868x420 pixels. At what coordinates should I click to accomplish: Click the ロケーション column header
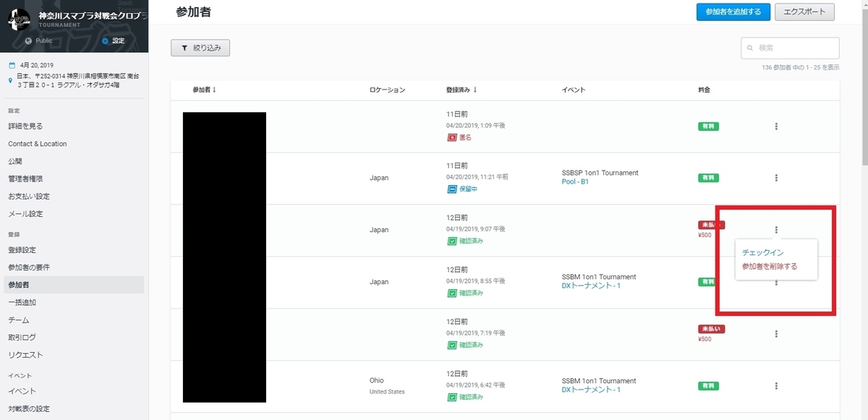pyautogui.click(x=387, y=90)
